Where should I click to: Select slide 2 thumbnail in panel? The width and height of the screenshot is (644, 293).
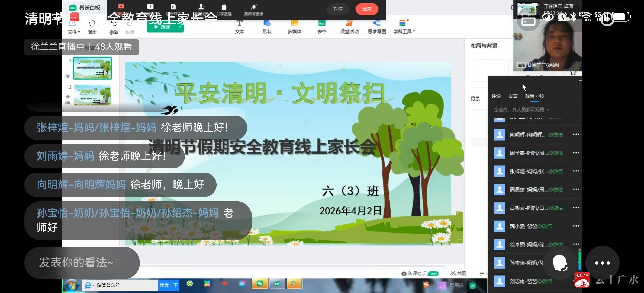(92, 95)
